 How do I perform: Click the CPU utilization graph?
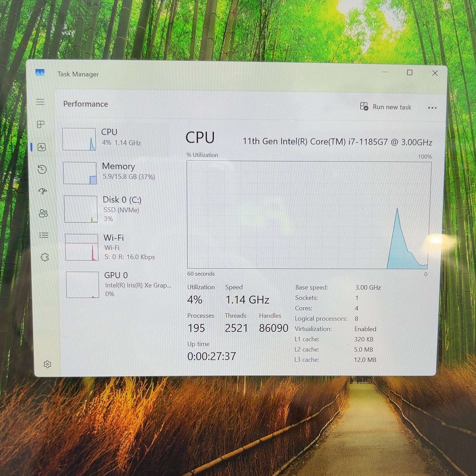[x=309, y=214]
